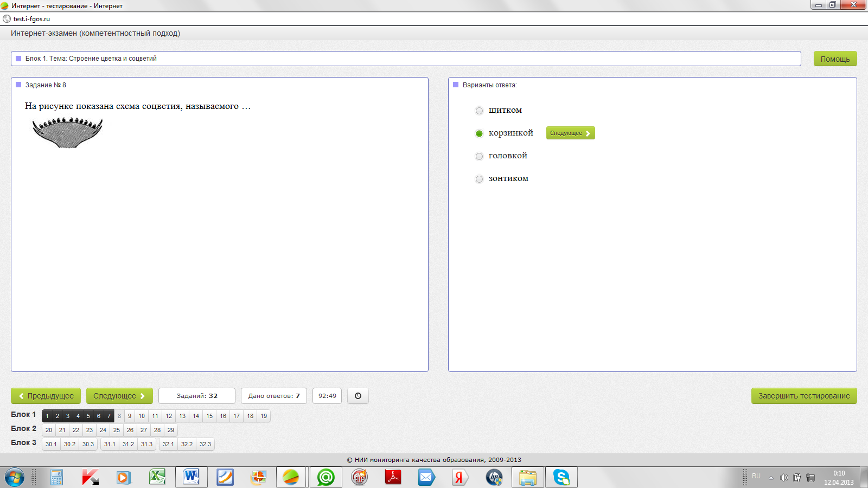Screen dimensions: 868x488
Task: Jump to question 7 in Блок 1
Action: pyautogui.click(x=109, y=416)
